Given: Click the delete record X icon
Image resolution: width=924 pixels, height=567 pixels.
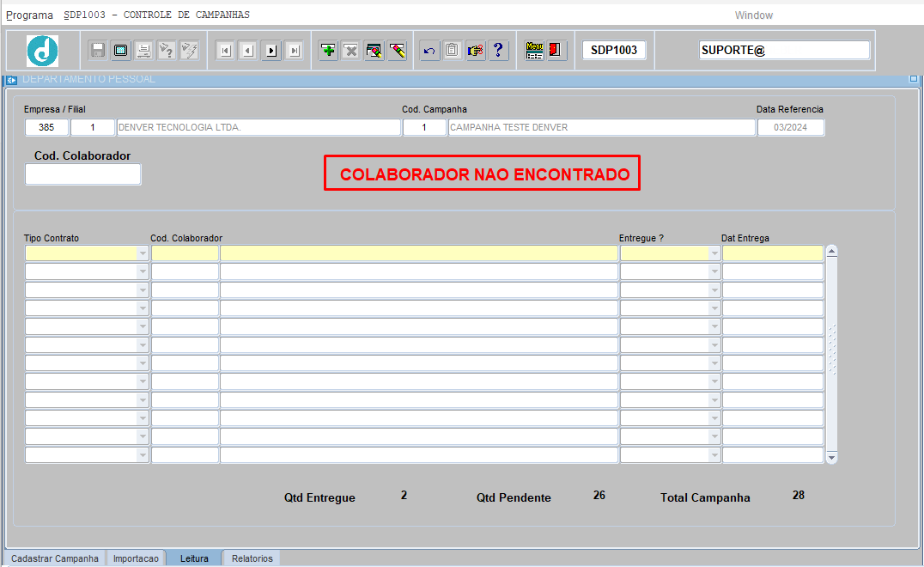Looking at the screenshot, I should click(351, 51).
